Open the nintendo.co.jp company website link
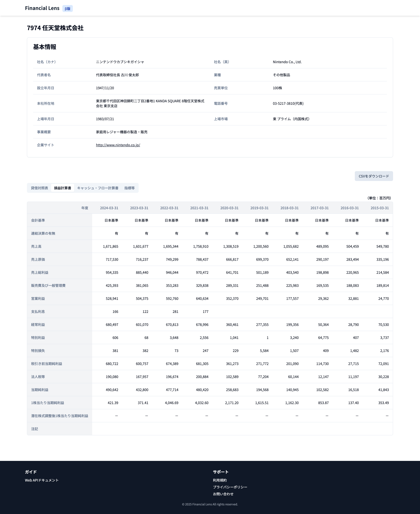 click(x=118, y=145)
